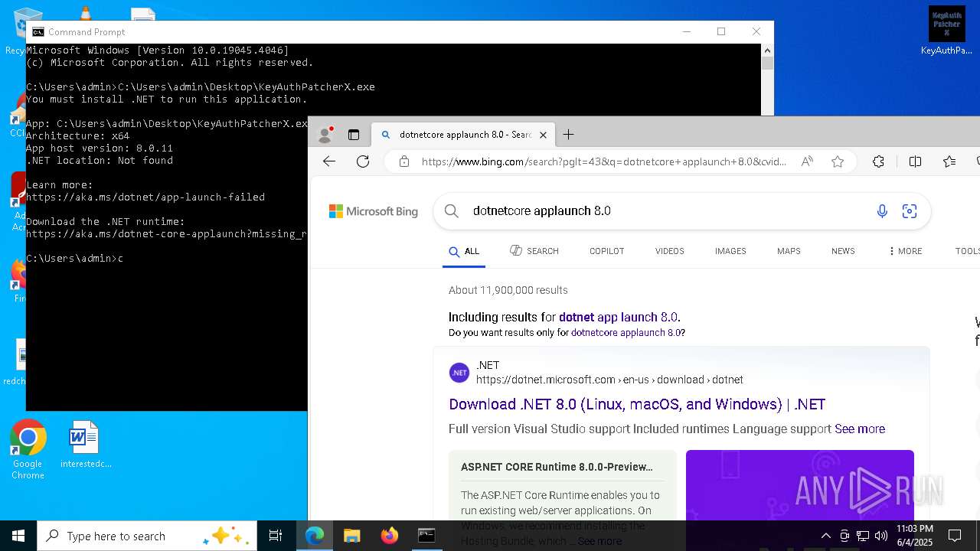Open volume control tray icon
Viewport: 980px width, 551px height.
tap(881, 536)
